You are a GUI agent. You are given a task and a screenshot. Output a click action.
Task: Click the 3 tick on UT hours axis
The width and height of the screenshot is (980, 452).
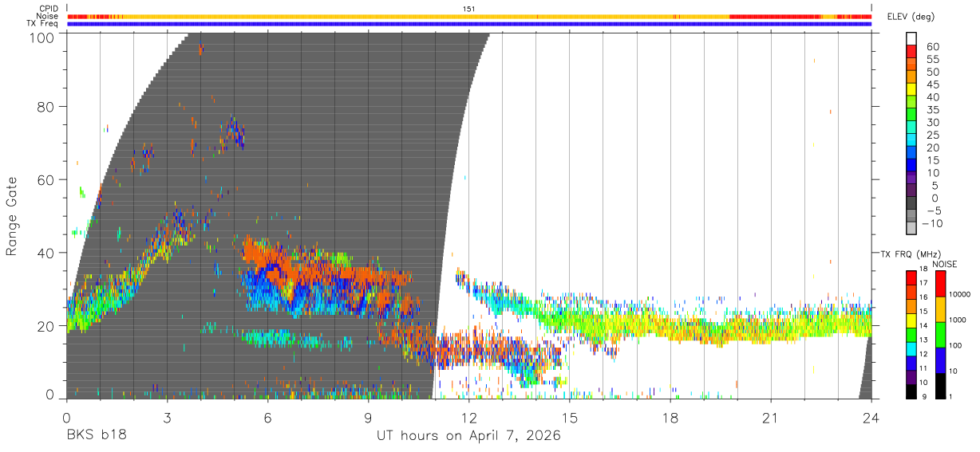(x=167, y=418)
